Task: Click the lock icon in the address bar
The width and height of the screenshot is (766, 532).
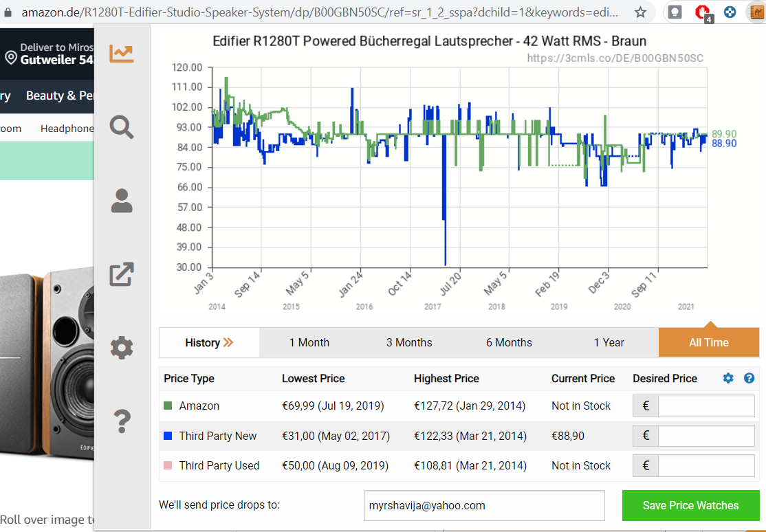Action: (8, 12)
